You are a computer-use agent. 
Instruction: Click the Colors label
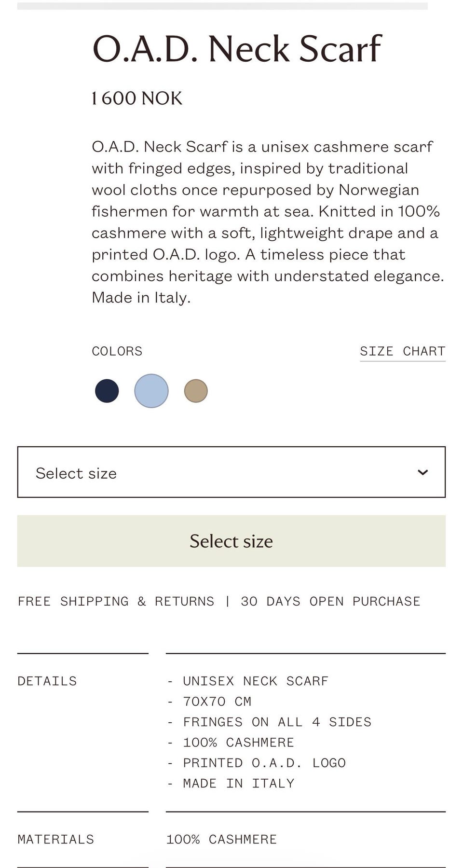pos(117,351)
